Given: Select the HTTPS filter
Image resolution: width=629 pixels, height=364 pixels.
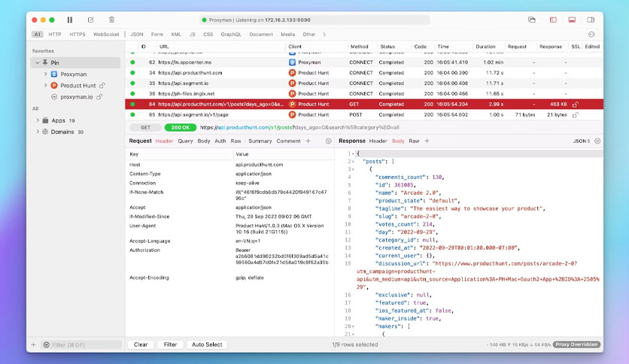Looking at the screenshot, I should click(77, 35).
